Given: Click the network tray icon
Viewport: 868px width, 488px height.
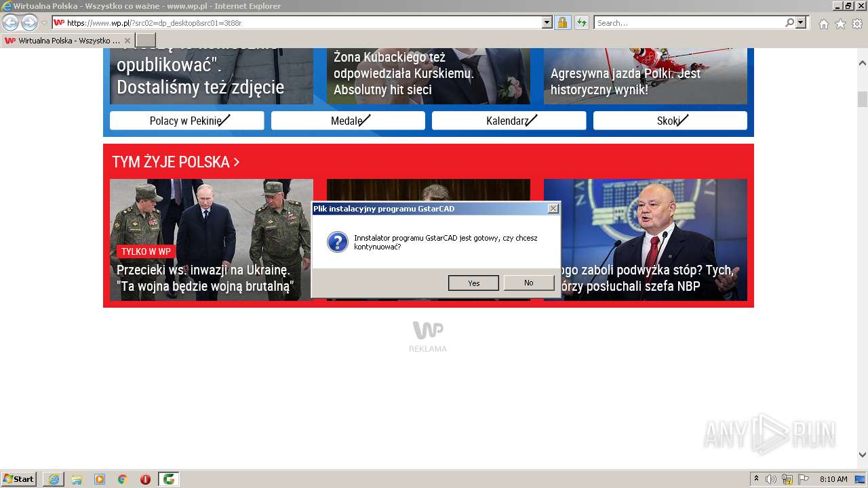Looking at the screenshot, I should point(787,479).
